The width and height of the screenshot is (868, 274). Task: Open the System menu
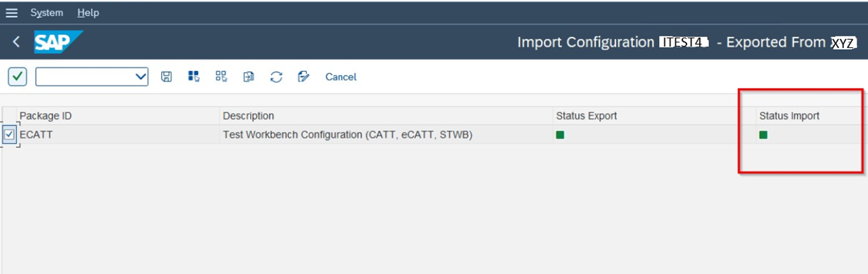(47, 13)
